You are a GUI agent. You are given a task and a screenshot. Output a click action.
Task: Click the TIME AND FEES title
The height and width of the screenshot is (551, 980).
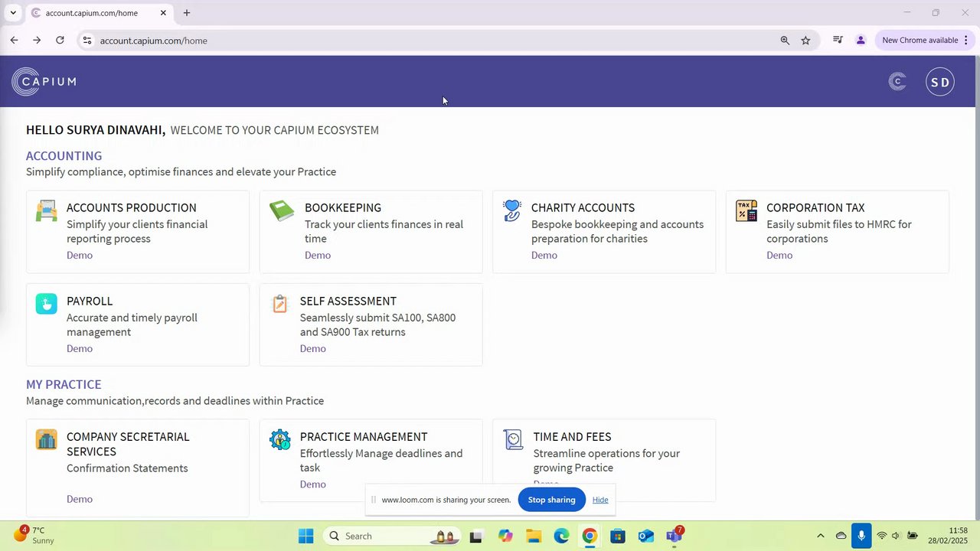point(572,437)
